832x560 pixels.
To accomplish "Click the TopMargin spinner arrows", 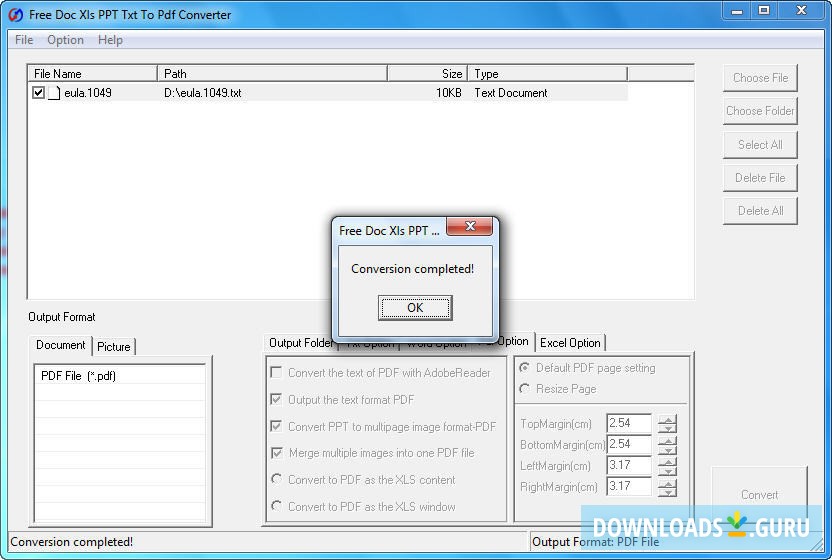I will click(x=667, y=424).
